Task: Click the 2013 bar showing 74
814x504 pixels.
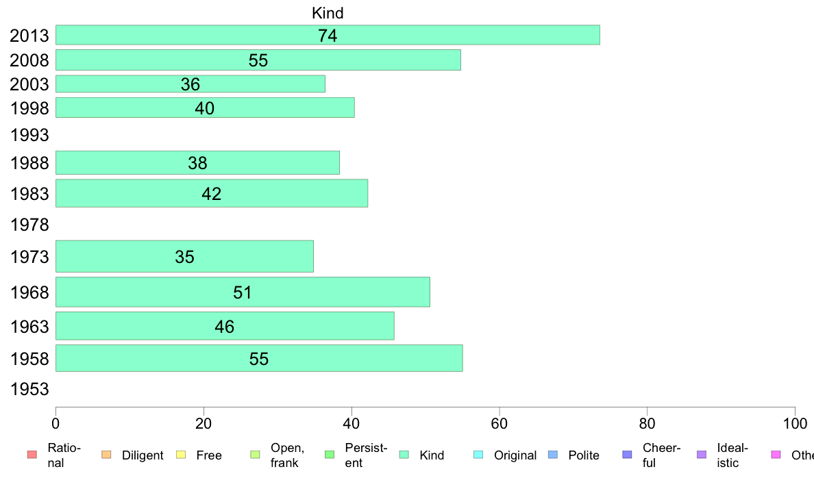Action: (x=328, y=35)
